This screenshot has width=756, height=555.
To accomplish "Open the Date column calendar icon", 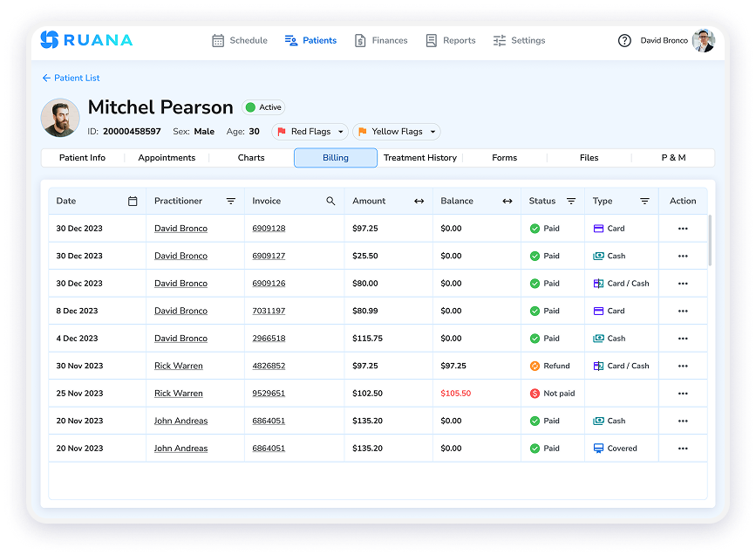I will [x=133, y=202].
